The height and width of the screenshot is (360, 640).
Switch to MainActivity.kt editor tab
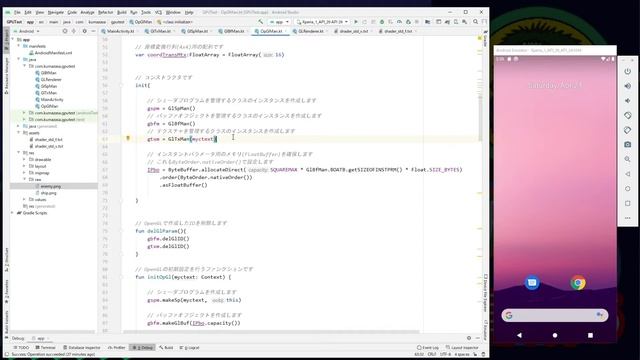pyautogui.click(x=118, y=31)
